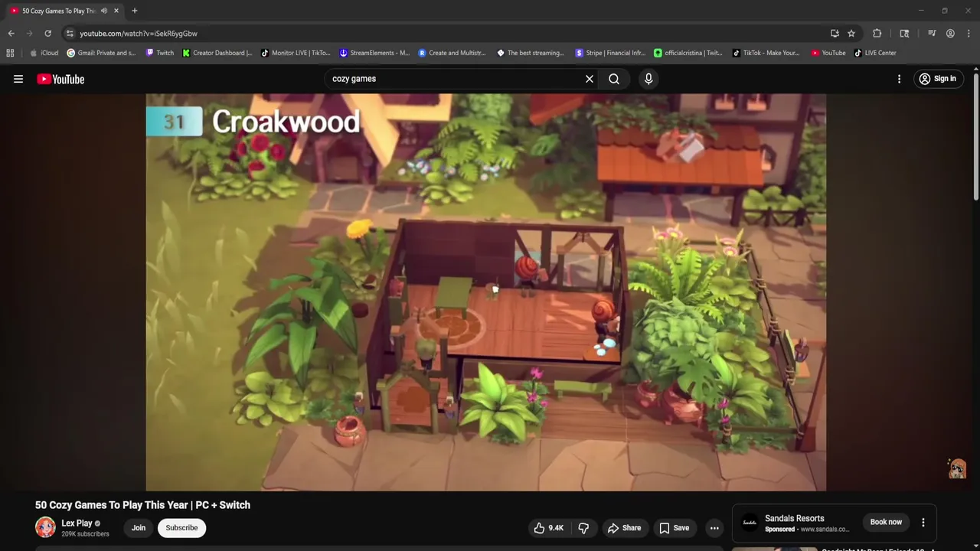Subscribe to the Lex Play channel
This screenshot has width=980, height=551.
(181, 528)
